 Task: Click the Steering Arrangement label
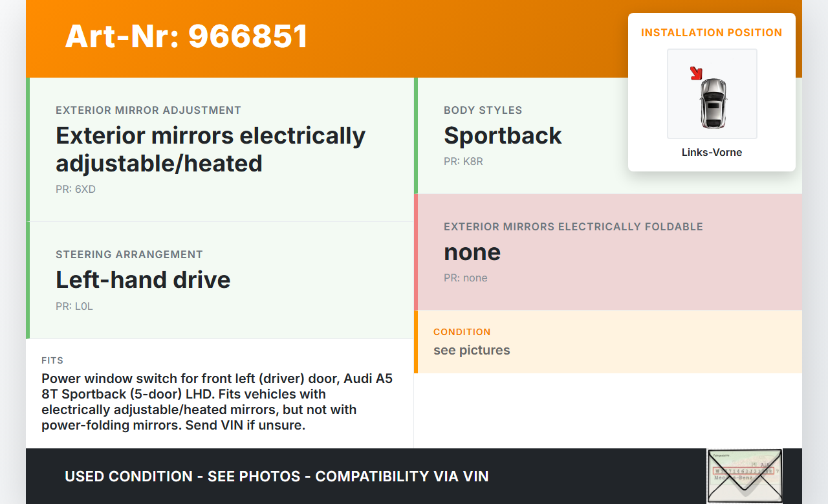(x=129, y=255)
